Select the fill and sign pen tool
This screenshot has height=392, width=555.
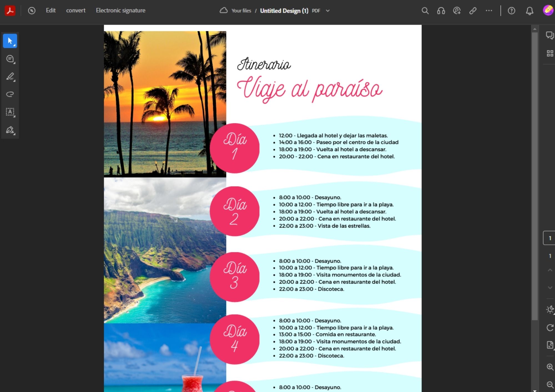pyautogui.click(x=10, y=130)
